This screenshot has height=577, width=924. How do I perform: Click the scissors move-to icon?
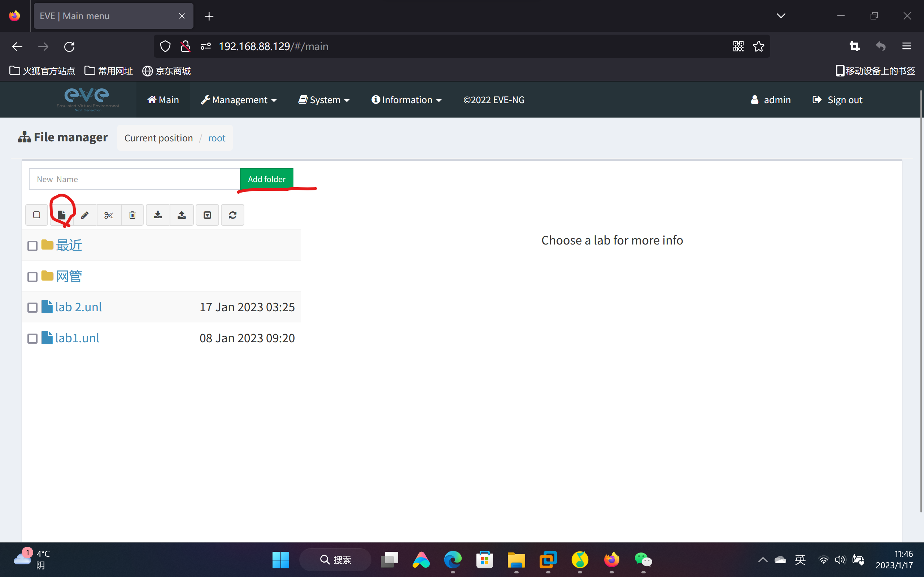109,215
